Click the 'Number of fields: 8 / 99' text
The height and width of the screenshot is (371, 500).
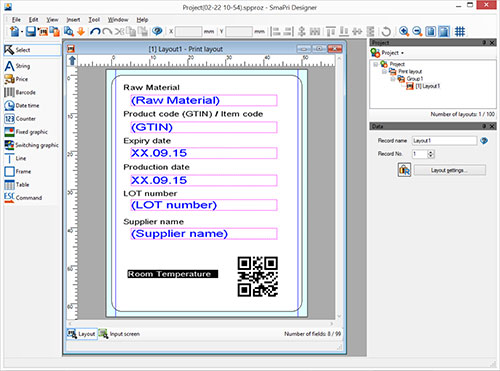pyautogui.click(x=312, y=334)
